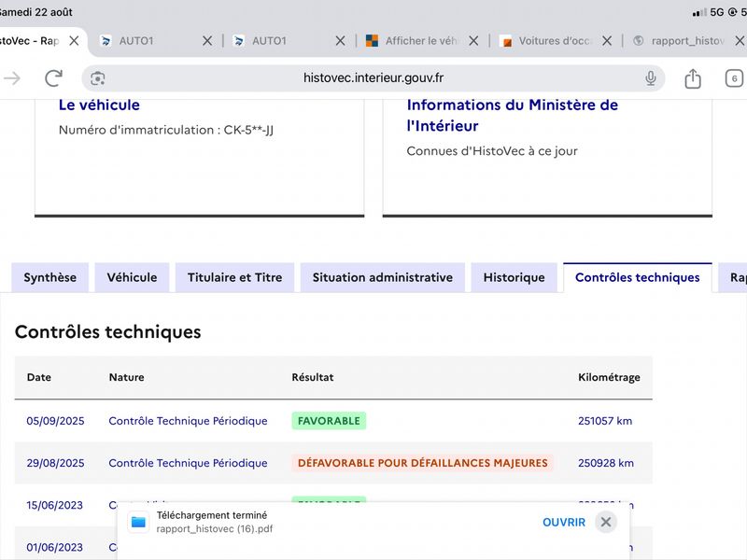
Task: Click OUVRIR to open downloaded PDF
Action: (564, 523)
